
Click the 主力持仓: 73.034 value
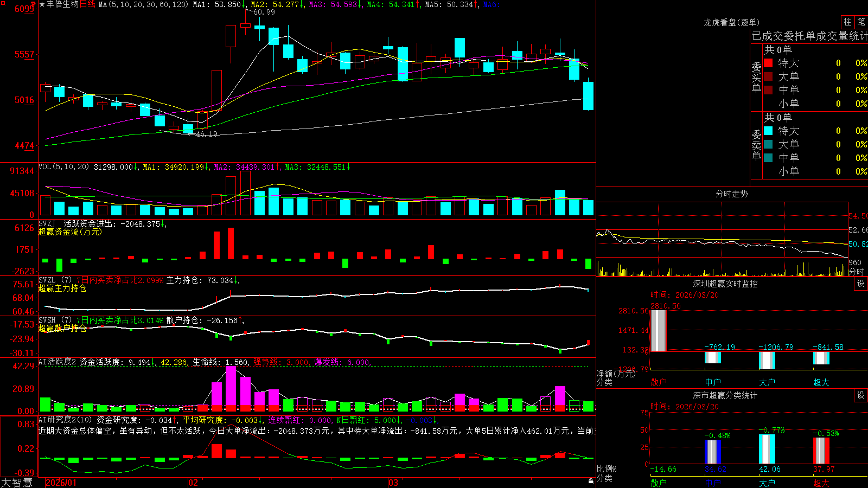click(200, 280)
